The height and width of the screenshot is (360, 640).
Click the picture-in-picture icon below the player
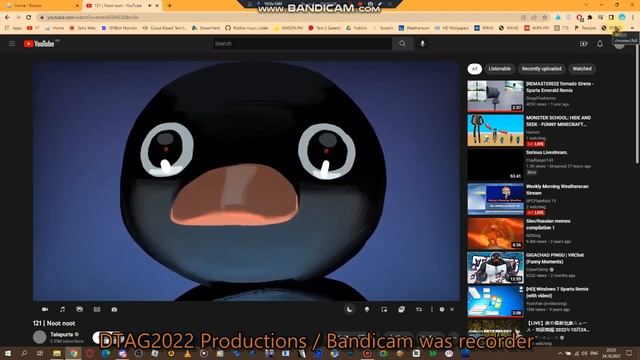pyautogui.click(x=384, y=309)
